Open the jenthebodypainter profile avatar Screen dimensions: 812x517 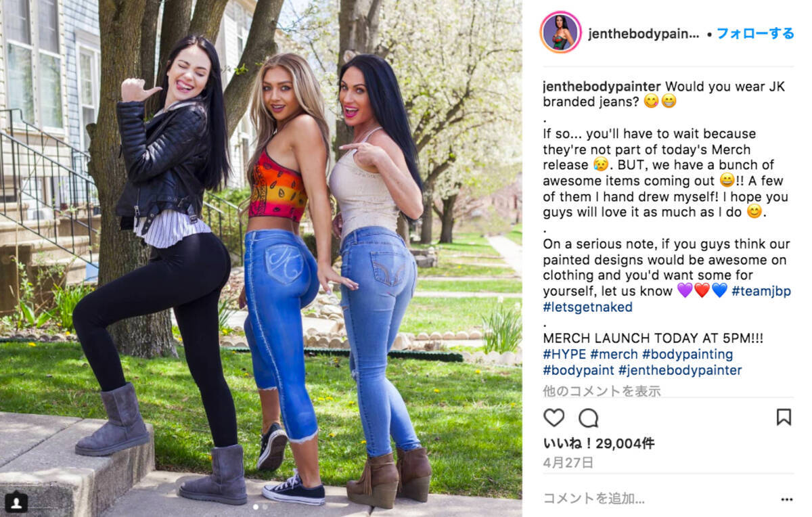[560, 32]
